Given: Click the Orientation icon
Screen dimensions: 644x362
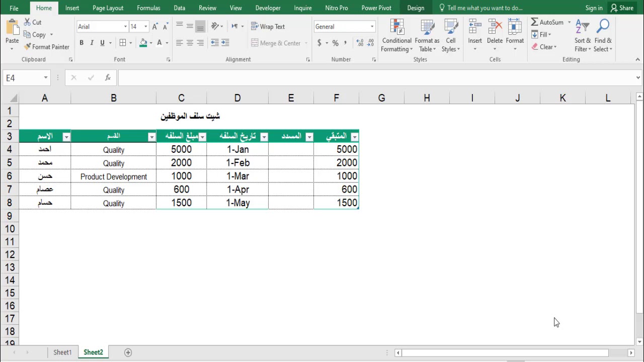Looking at the screenshot, I should click(x=215, y=26).
